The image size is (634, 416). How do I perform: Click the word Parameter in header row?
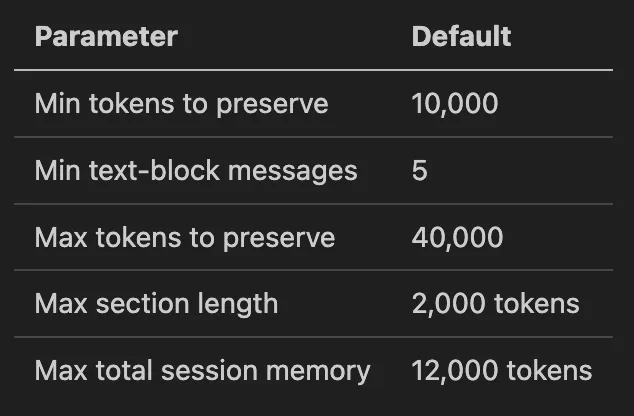pos(106,37)
